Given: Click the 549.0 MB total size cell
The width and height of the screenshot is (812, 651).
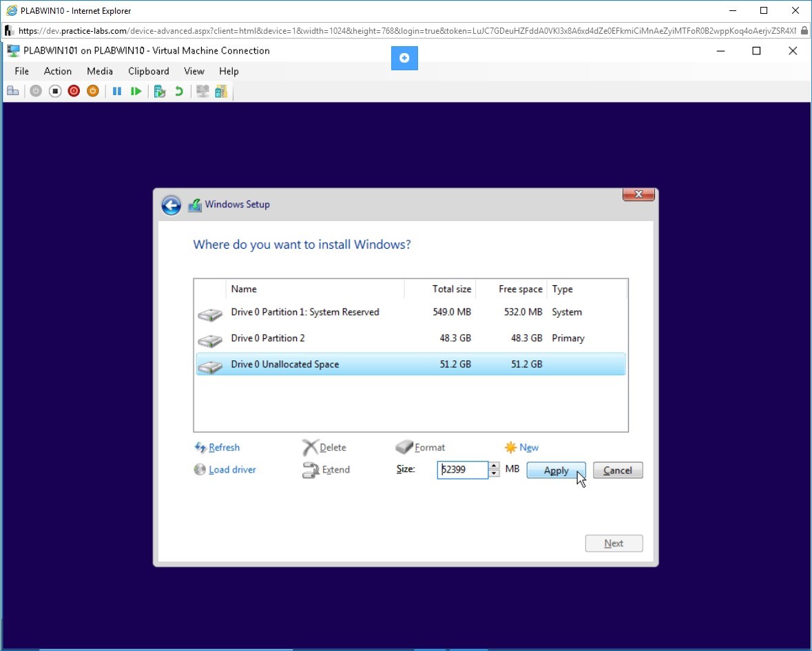Looking at the screenshot, I should [452, 312].
